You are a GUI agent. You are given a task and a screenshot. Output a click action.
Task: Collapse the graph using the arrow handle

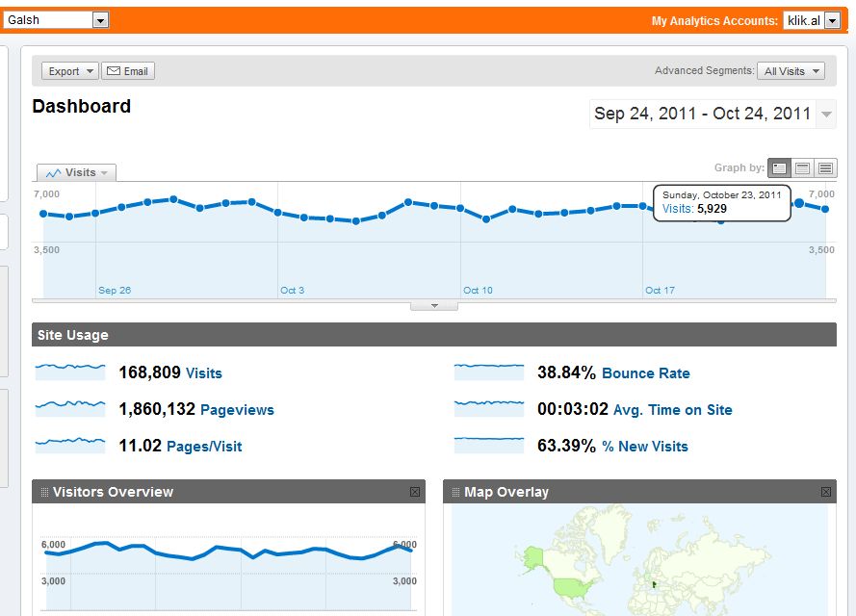[434, 306]
